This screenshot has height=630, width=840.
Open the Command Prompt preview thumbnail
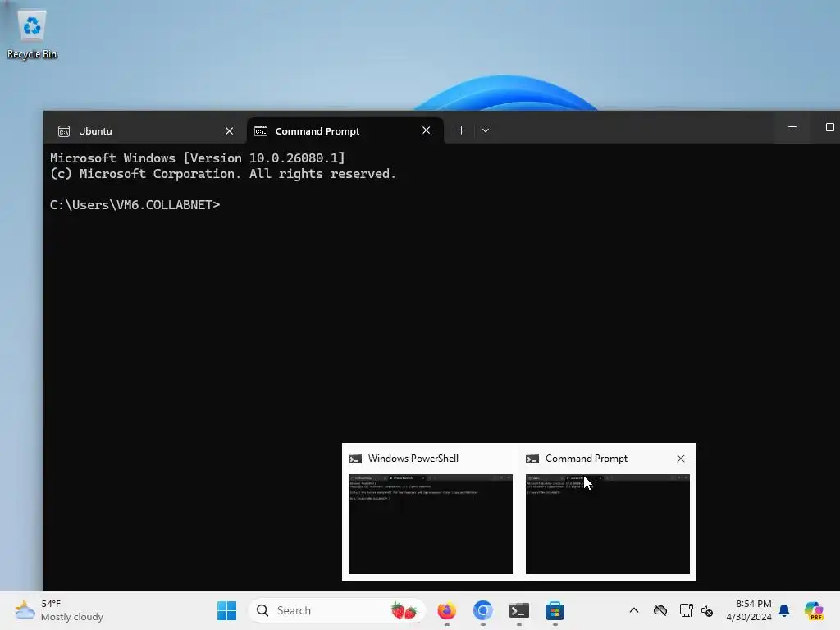tap(608, 524)
